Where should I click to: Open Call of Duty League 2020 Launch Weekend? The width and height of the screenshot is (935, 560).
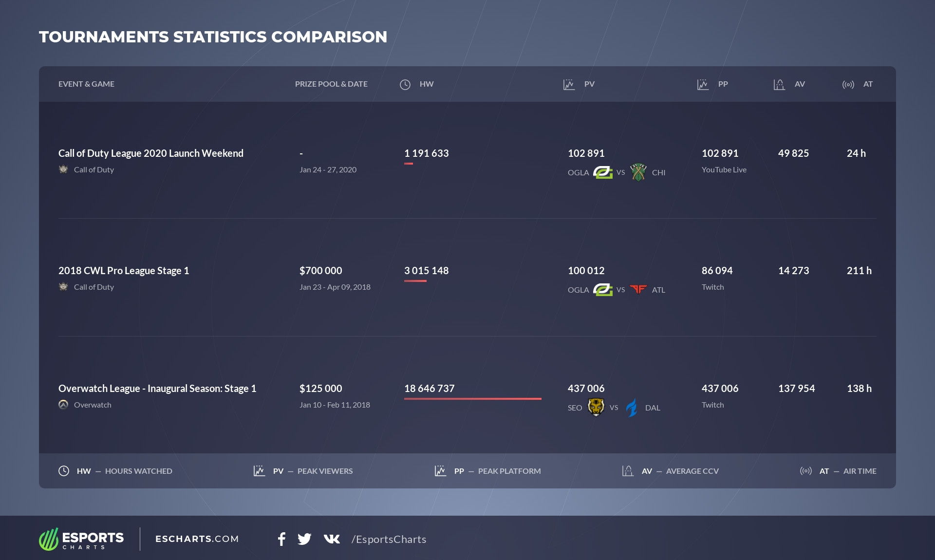151,153
